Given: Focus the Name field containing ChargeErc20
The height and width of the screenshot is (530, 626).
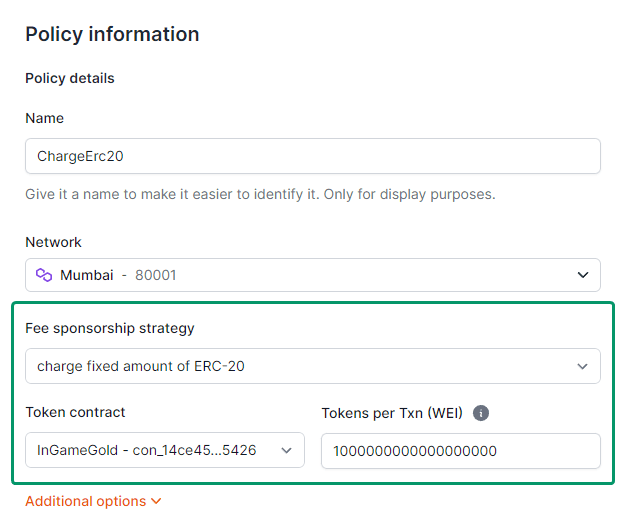Looking at the screenshot, I should pos(313,156).
